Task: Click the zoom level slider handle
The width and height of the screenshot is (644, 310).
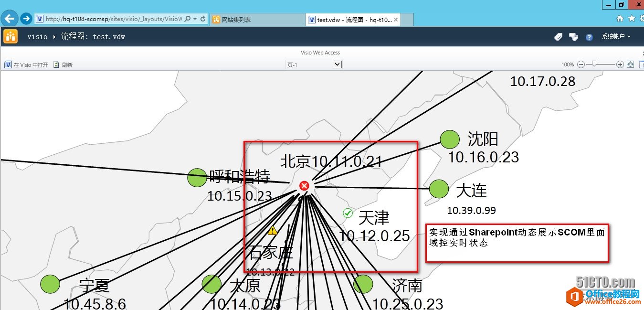Action: (594, 64)
